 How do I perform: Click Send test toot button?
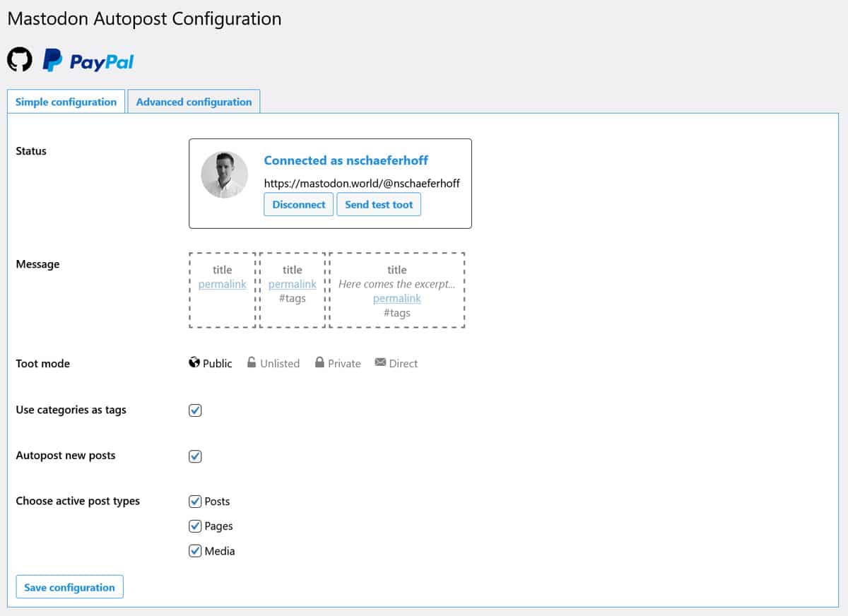pyautogui.click(x=379, y=205)
